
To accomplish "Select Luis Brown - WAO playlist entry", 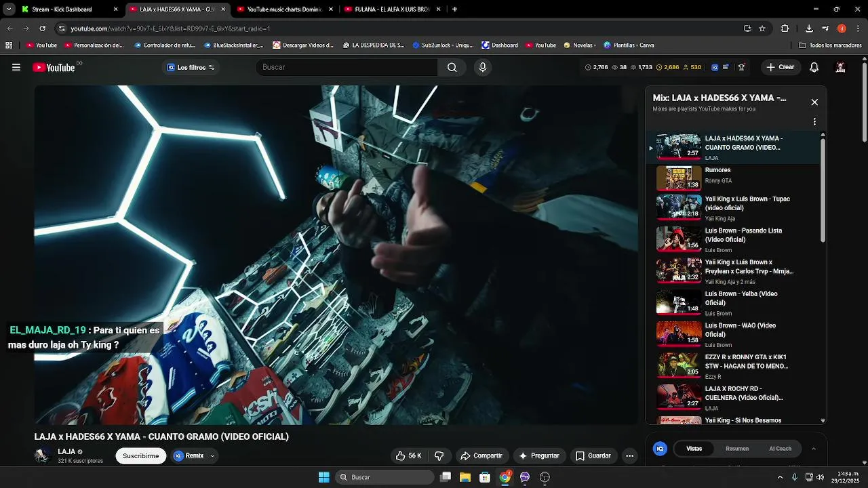I will (x=733, y=335).
